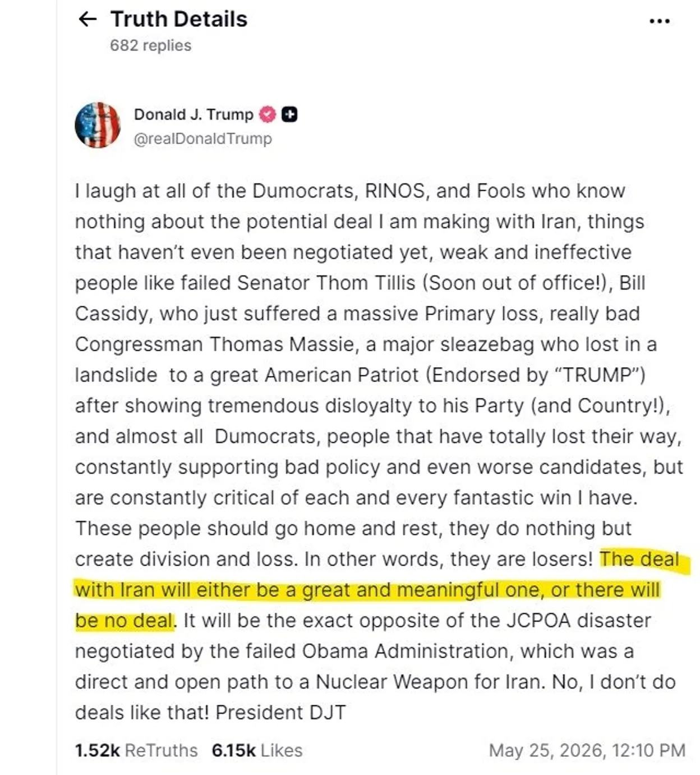700x775 pixels.
Task: Open the three-dots more options menu
Action: tap(660, 21)
